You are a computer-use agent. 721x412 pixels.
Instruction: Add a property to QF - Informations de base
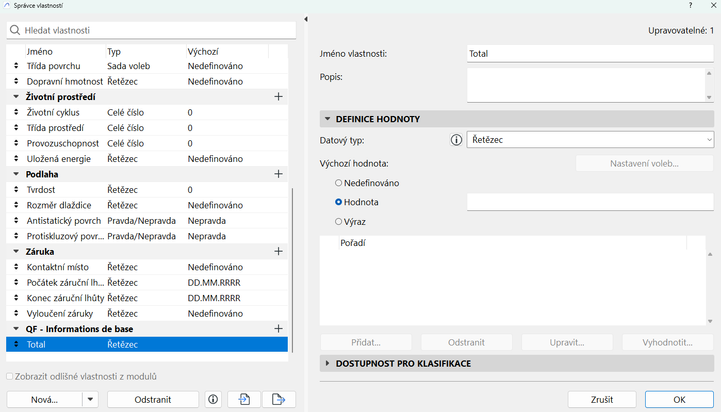279,329
